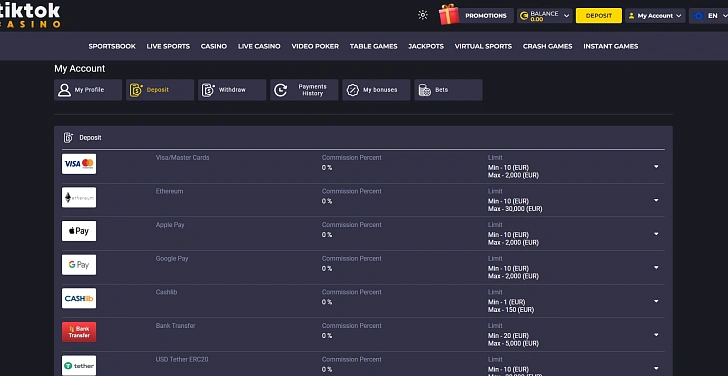Click 'Max - 5,000 (EUR)' limit text
This screenshot has width=728, height=376.
point(513,344)
